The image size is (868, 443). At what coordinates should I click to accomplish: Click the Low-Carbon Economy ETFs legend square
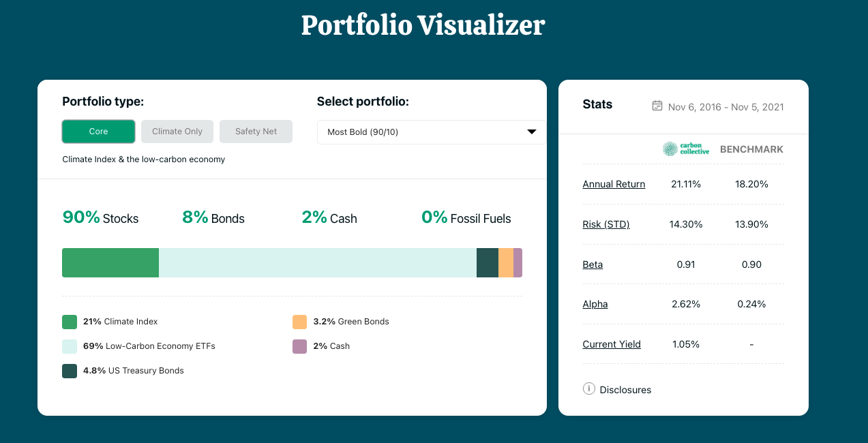tap(69, 346)
